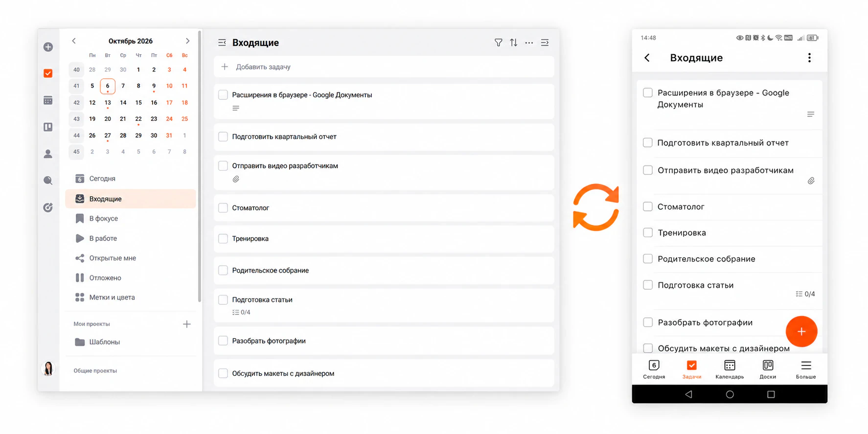Check the desktop Разобрать фотографии checkbox
This screenshot has height=434, width=868.
tap(223, 341)
